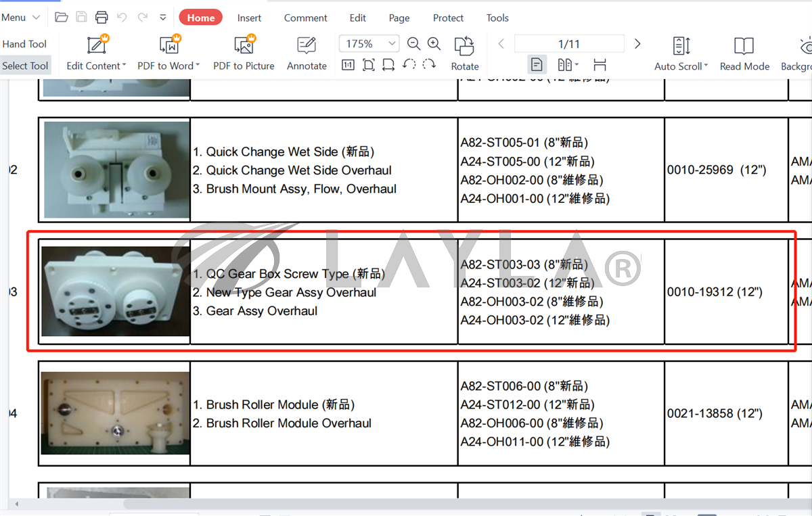Open the Edit tab
This screenshot has width=812, height=516.
pyautogui.click(x=358, y=18)
